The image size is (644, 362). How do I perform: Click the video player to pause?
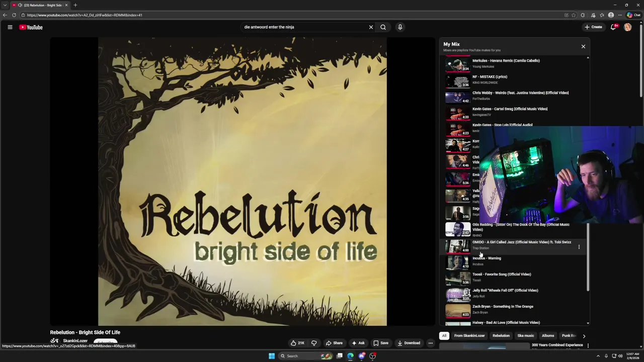(x=243, y=182)
